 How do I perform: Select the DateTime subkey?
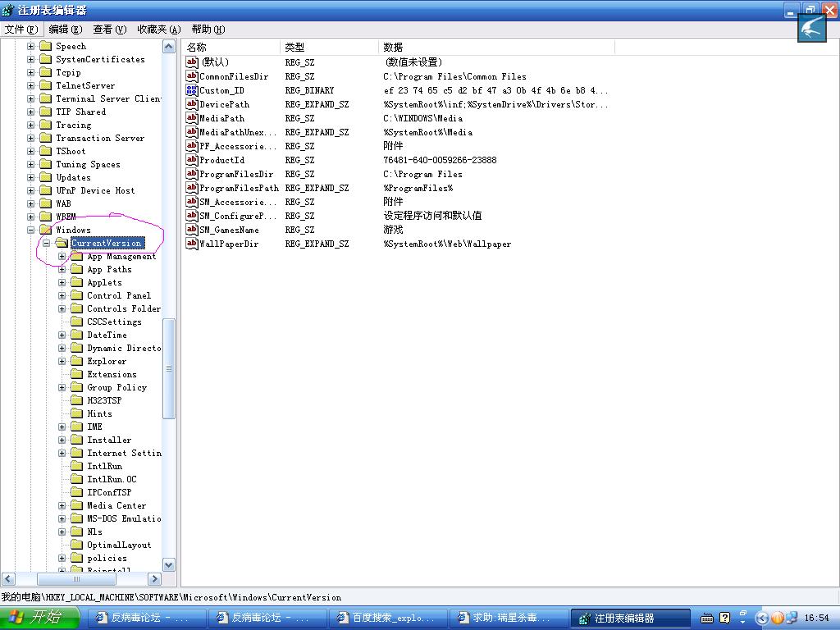[x=107, y=335]
